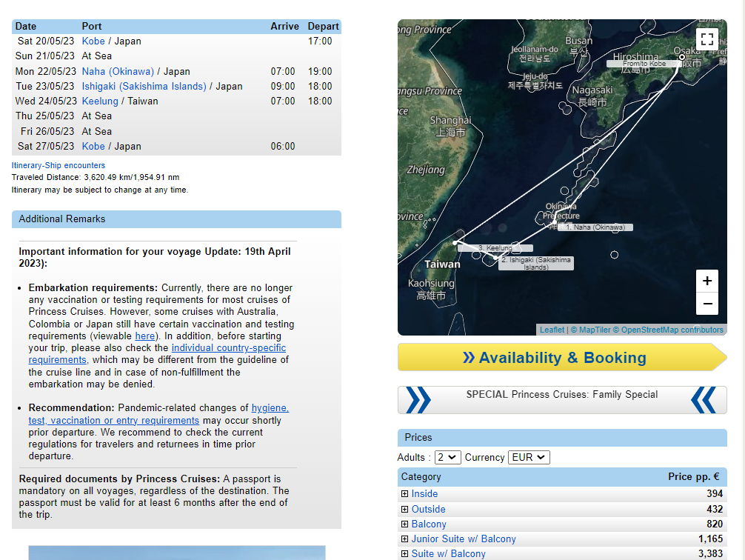
Task: Zoom in on the route map
Action: [x=707, y=281]
